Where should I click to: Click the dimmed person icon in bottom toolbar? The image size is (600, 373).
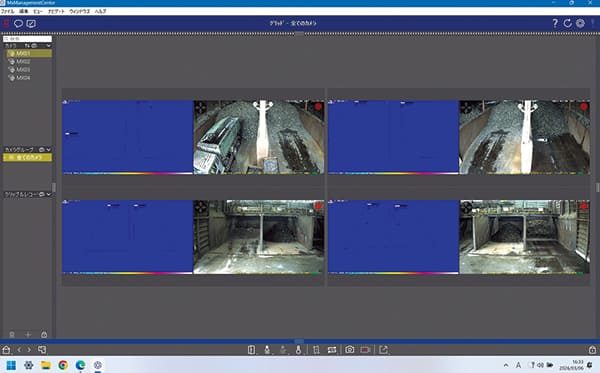click(283, 350)
